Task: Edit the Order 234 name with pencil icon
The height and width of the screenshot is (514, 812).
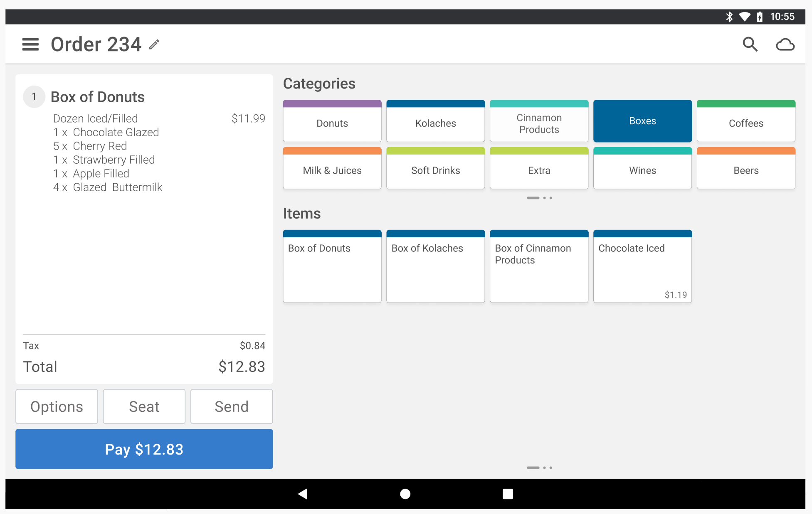Action: (x=154, y=44)
